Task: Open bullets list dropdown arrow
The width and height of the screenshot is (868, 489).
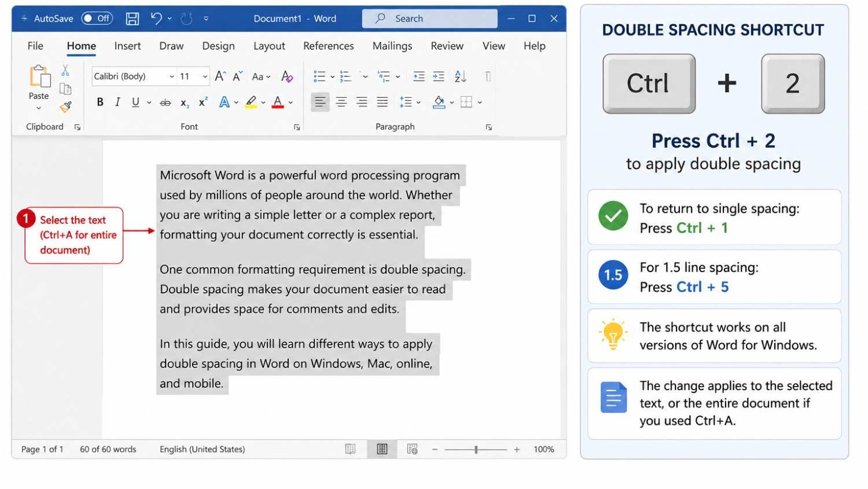Action: 332,76
